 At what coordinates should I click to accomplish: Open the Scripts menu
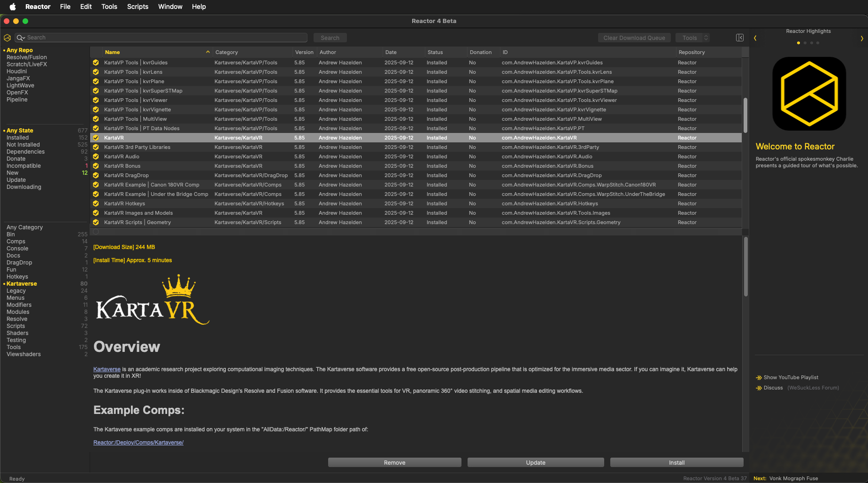pos(138,7)
